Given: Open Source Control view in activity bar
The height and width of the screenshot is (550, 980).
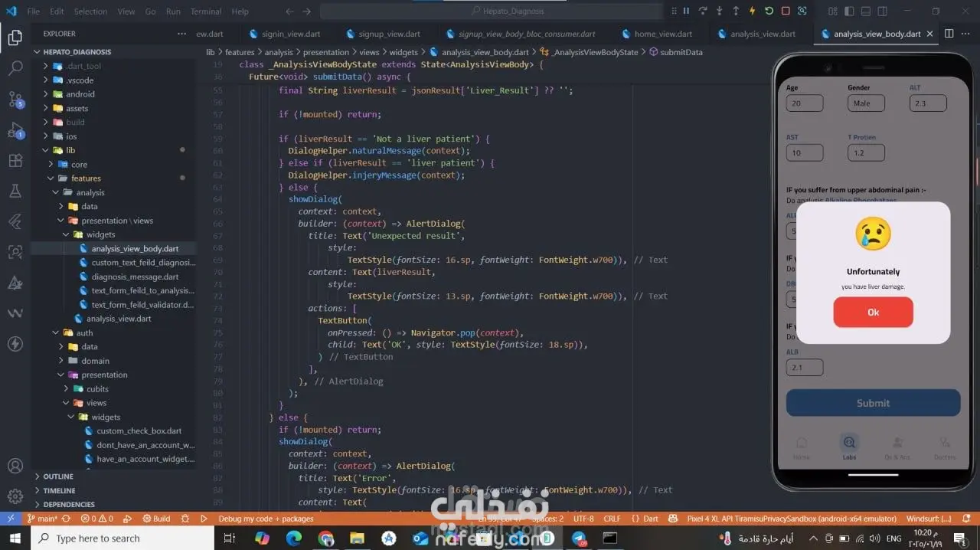Looking at the screenshot, I should 15,100.
